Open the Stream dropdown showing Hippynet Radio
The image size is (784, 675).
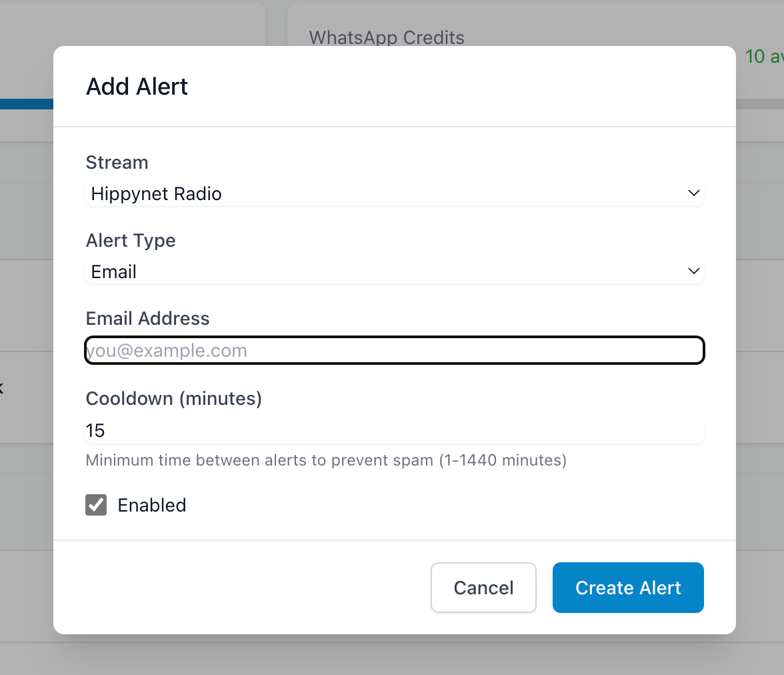(393, 194)
